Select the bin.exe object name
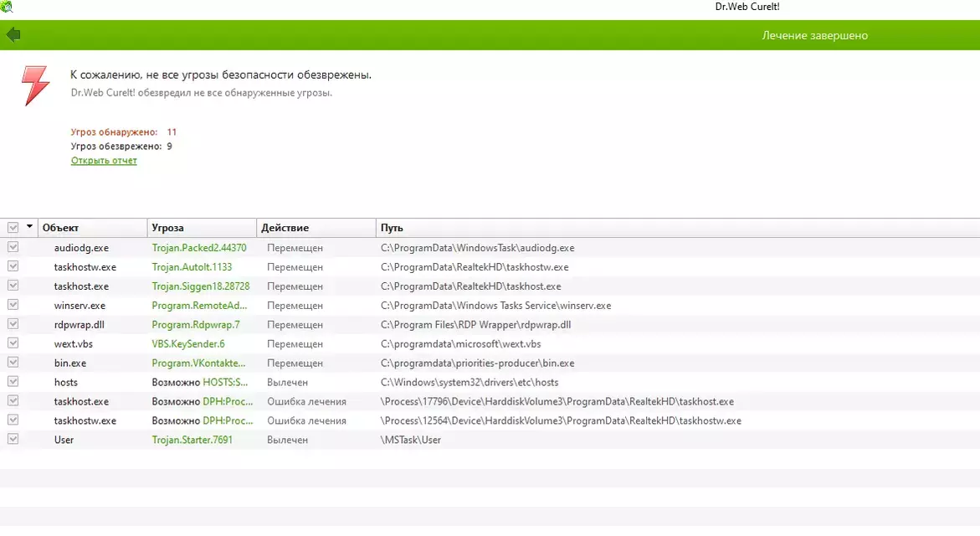 (70, 363)
